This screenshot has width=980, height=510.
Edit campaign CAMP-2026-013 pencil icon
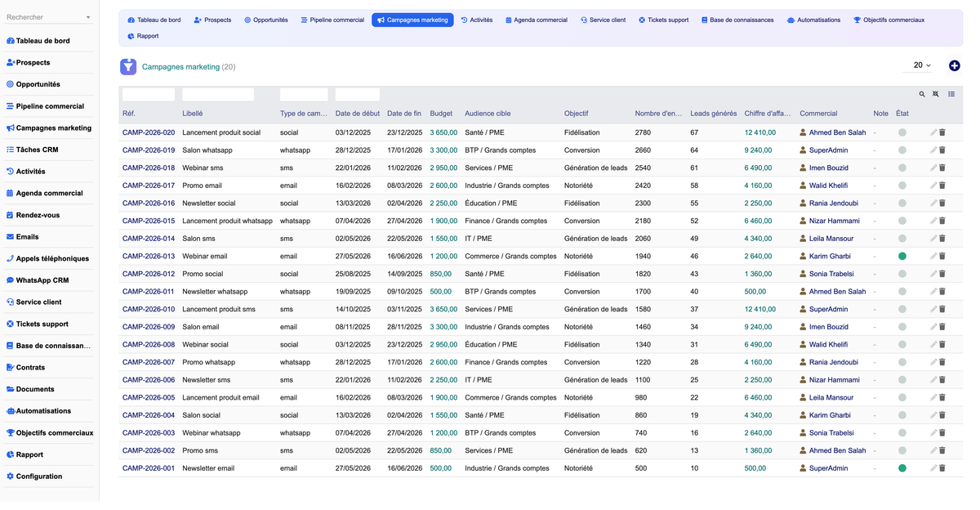tap(933, 256)
